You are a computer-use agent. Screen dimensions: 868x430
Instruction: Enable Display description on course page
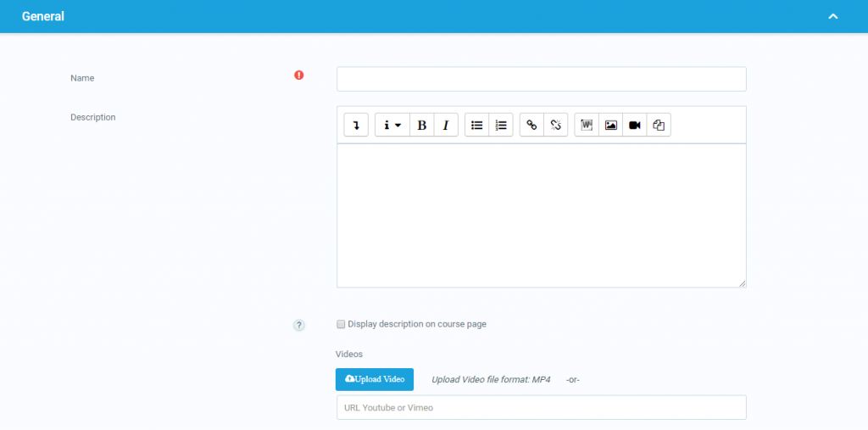(341, 324)
